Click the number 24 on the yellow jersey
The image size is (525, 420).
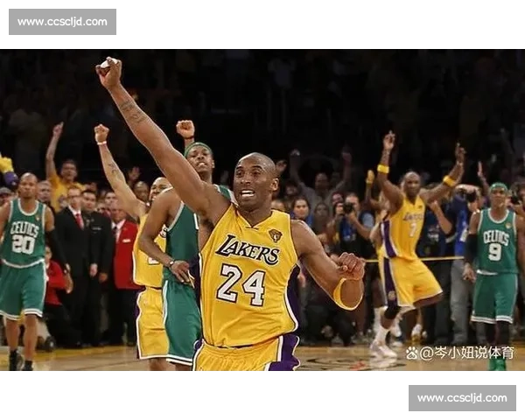[x=241, y=284]
